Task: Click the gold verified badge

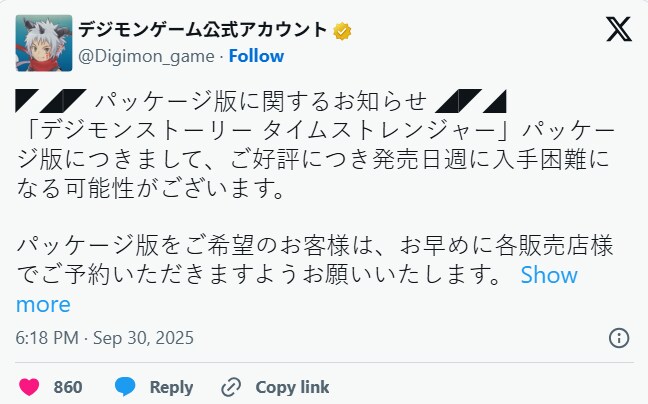Action: pyautogui.click(x=342, y=30)
